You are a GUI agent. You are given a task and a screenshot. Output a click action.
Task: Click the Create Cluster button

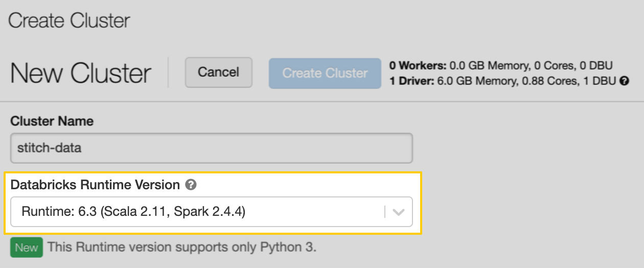[325, 73]
